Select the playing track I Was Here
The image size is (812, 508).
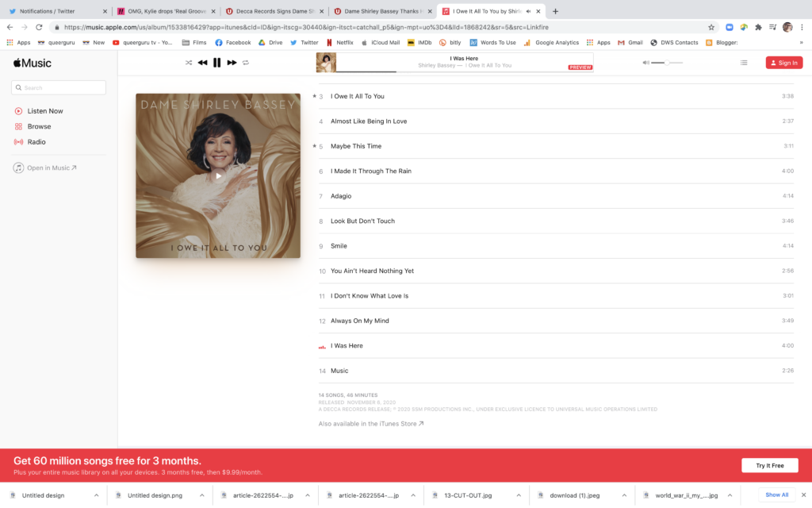(x=556, y=346)
